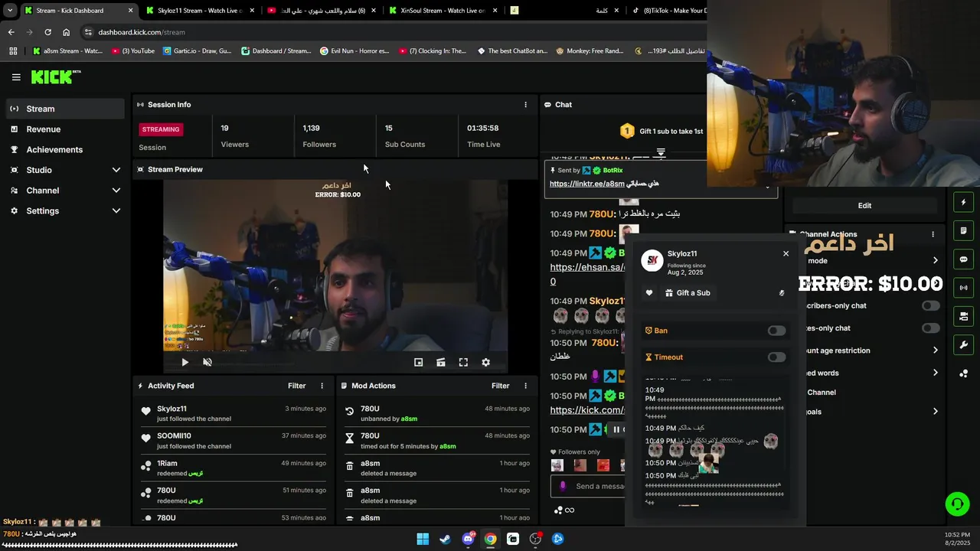Close the Skyloz11 user card
Screen dimensions: 980x551
[786, 254]
